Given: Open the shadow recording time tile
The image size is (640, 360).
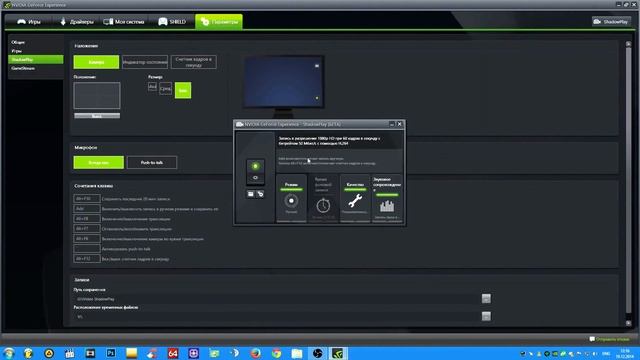Looking at the screenshot, I should (x=323, y=198).
